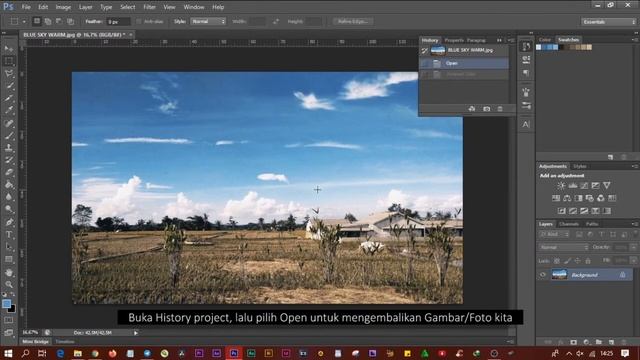This screenshot has height=360, width=640.
Task: Enable New selection mode in options bar
Action: (x=37, y=21)
